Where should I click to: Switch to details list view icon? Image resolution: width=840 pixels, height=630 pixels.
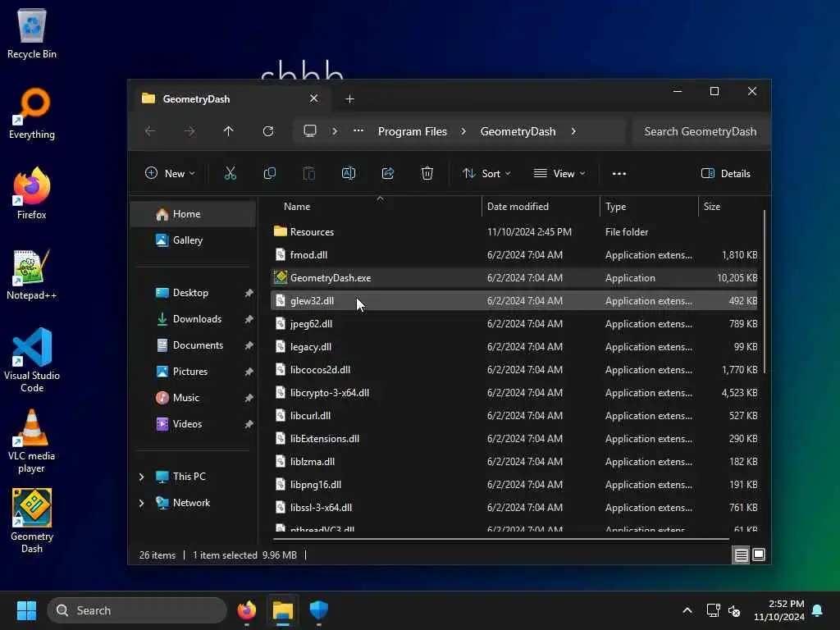coord(742,555)
